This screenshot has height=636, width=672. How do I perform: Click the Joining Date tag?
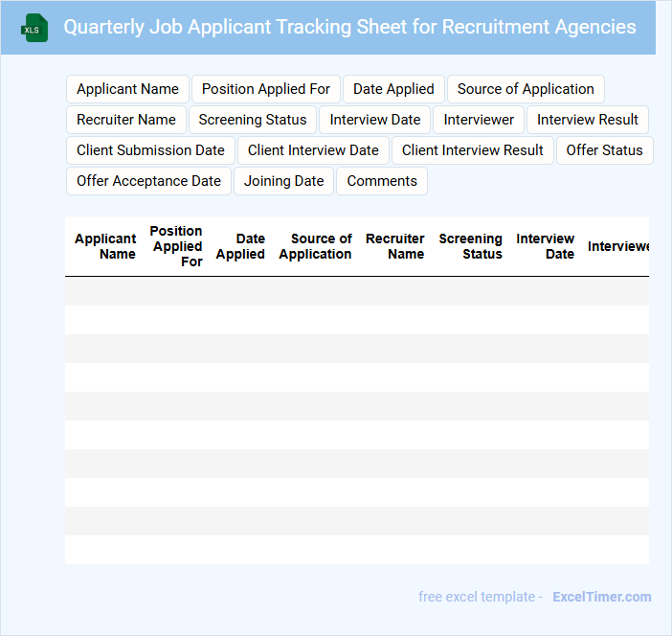(x=283, y=181)
